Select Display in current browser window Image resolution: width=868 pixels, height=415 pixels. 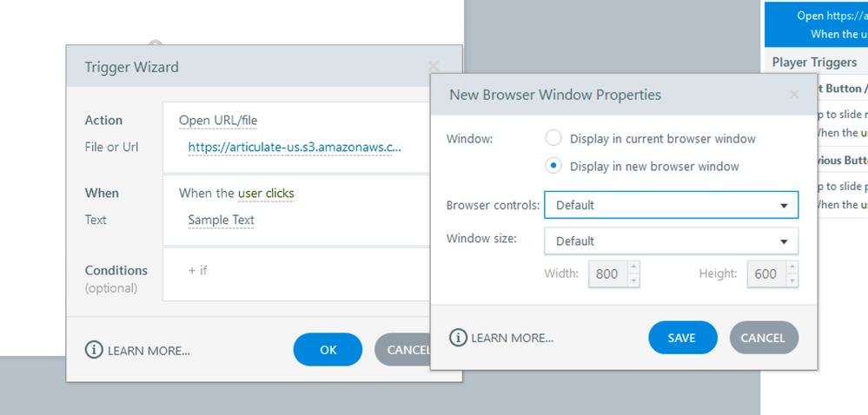(553, 139)
